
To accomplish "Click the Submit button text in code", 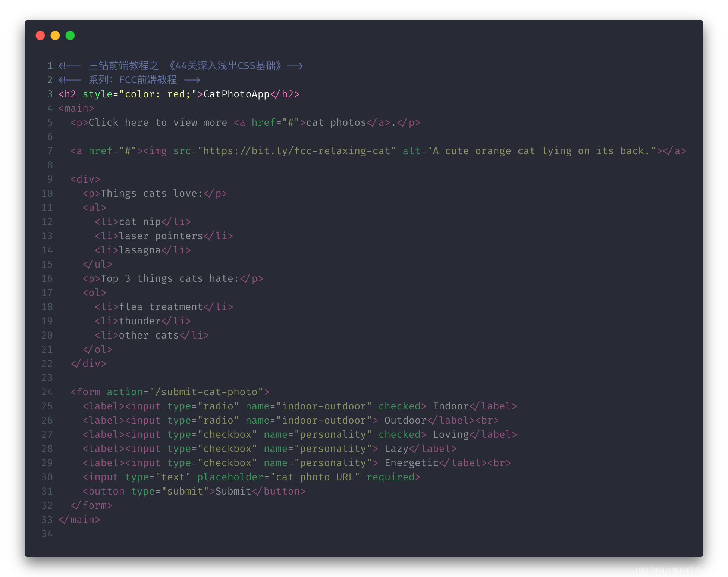I will click(x=233, y=491).
